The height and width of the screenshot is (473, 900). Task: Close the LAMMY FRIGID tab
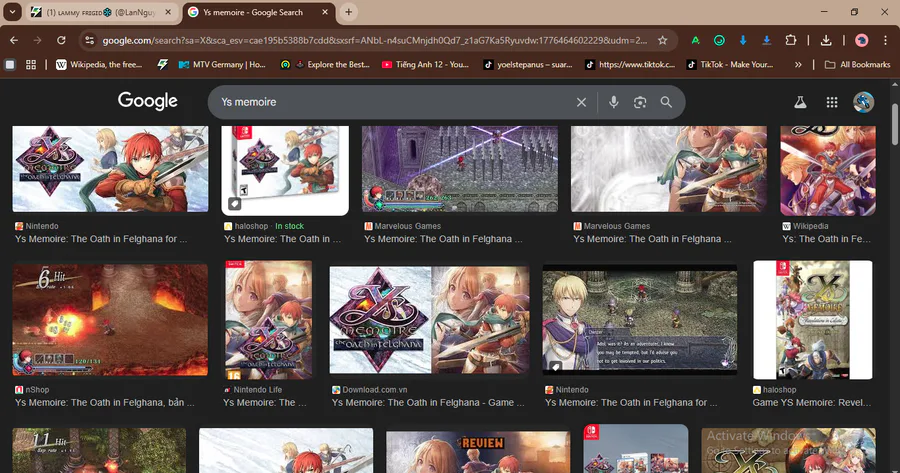[168, 12]
